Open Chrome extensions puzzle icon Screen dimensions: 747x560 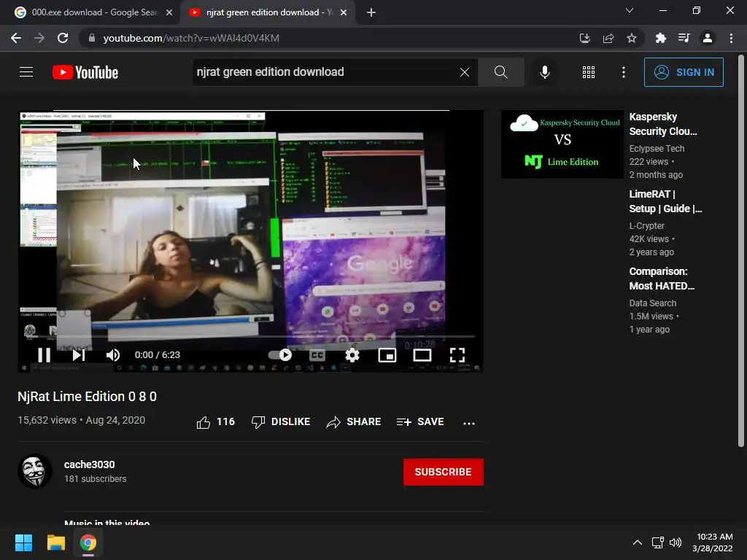(661, 38)
